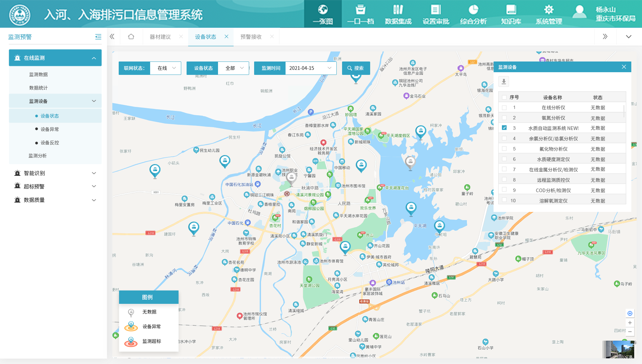Collapse the sidebar with the menu icon
Screen dimensions: 642x364
pyautogui.click(x=98, y=37)
